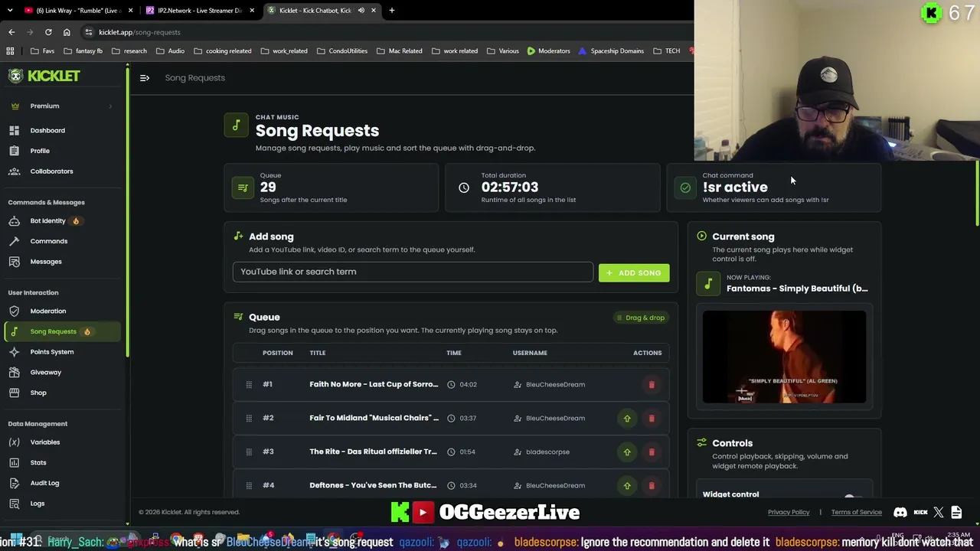Select Song Requests in the sidebar
980x551 pixels.
63,331
